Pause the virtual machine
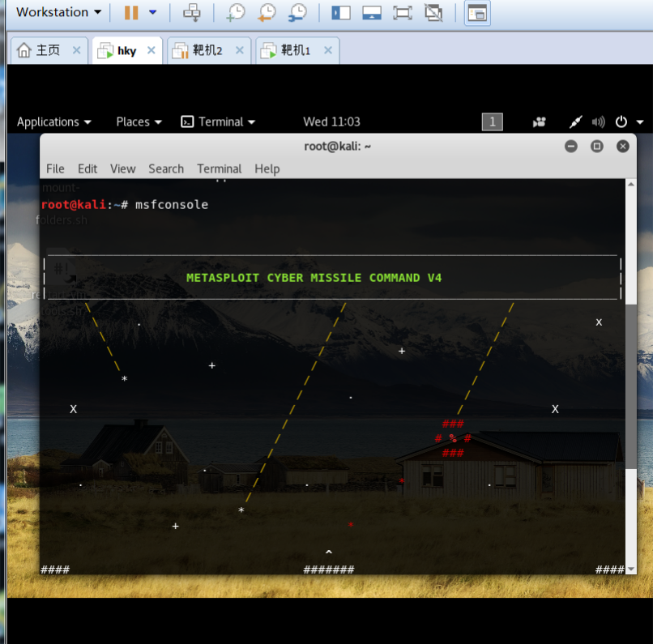Screen dimensions: 653x644 point(131,12)
